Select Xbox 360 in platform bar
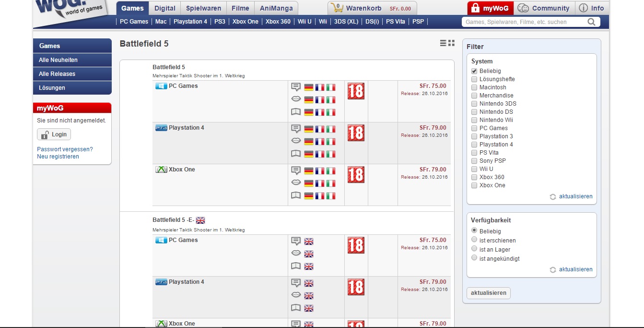The height and width of the screenshot is (328, 644). [278, 22]
